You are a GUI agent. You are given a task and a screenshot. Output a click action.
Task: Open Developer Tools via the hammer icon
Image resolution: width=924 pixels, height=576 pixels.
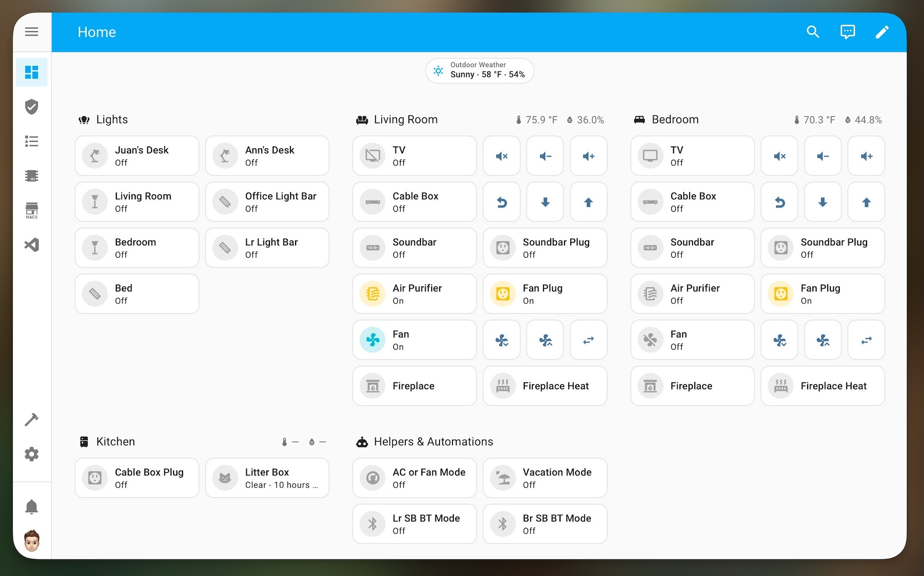[x=31, y=419]
